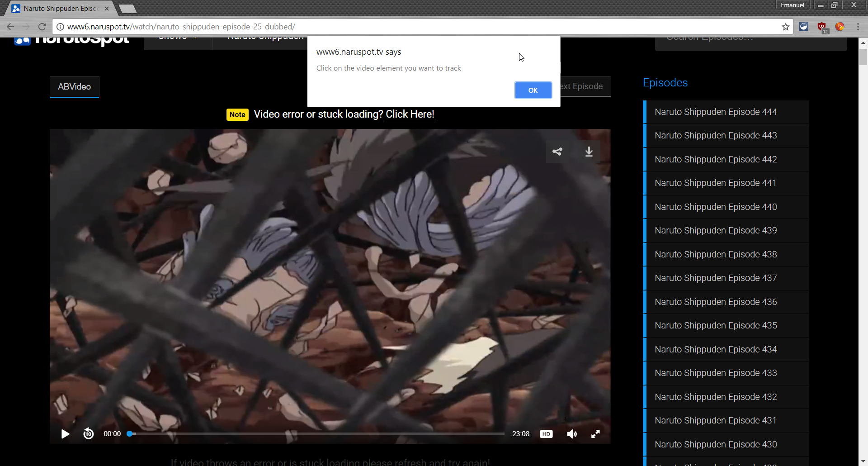
Task: Go to Next Episode
Action: coord(585,86)
